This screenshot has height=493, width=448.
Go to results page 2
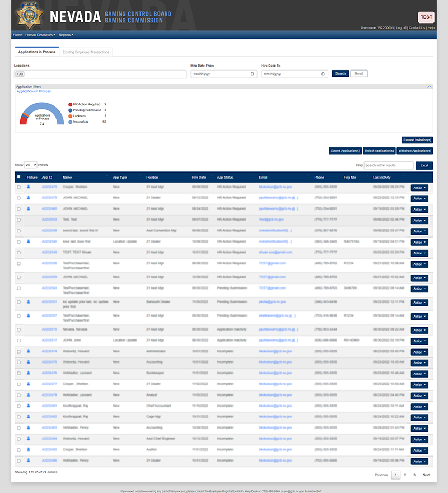click(x=405, y=475)
